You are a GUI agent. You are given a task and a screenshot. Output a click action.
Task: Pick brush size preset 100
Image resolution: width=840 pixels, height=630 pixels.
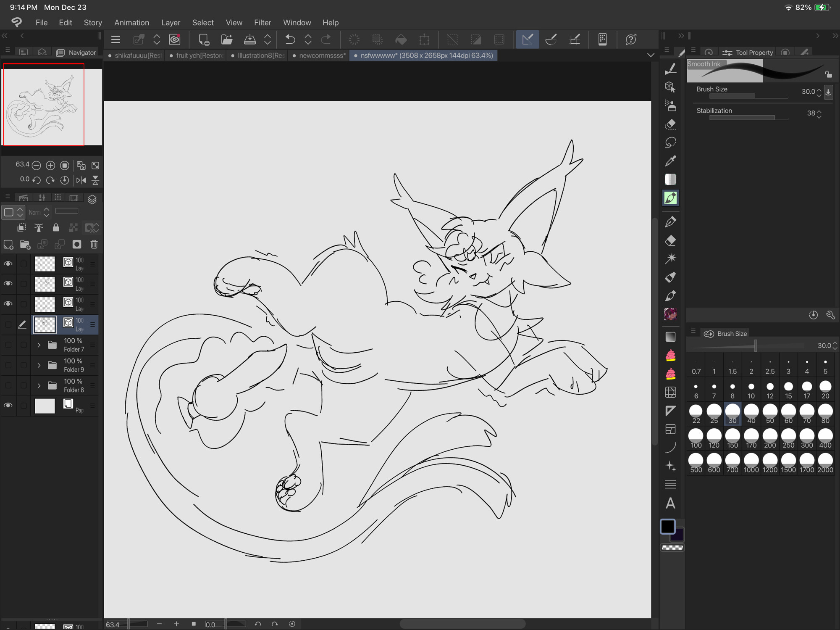click(696, 438)
